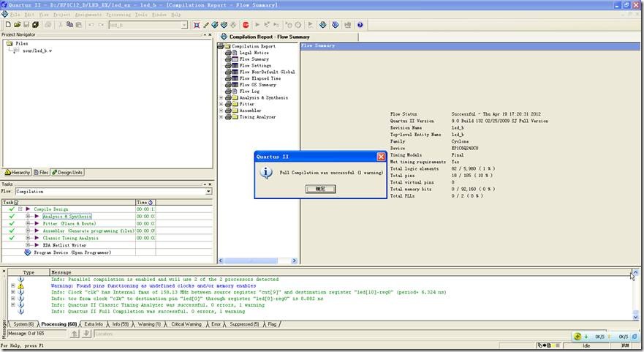This screenshot has height=352, width=644.
Task: Switch to the Critical Warning tab
Action: [x=186, y=324]
